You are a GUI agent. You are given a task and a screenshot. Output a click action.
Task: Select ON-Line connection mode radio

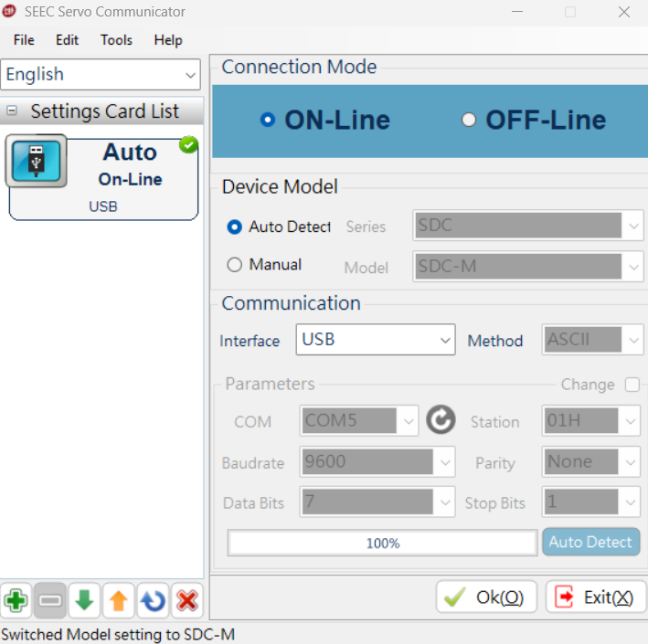(x=268, y=120)
